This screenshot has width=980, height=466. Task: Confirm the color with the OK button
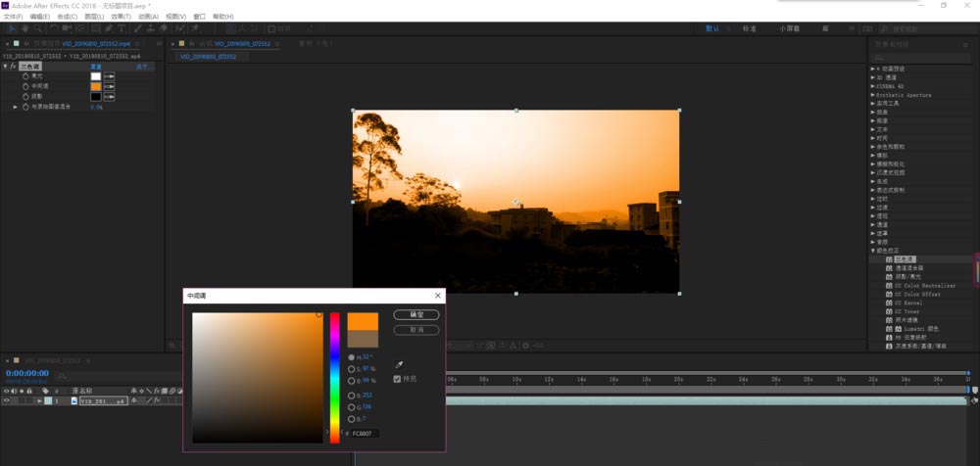pyautogui.click(x=416, y=315)
